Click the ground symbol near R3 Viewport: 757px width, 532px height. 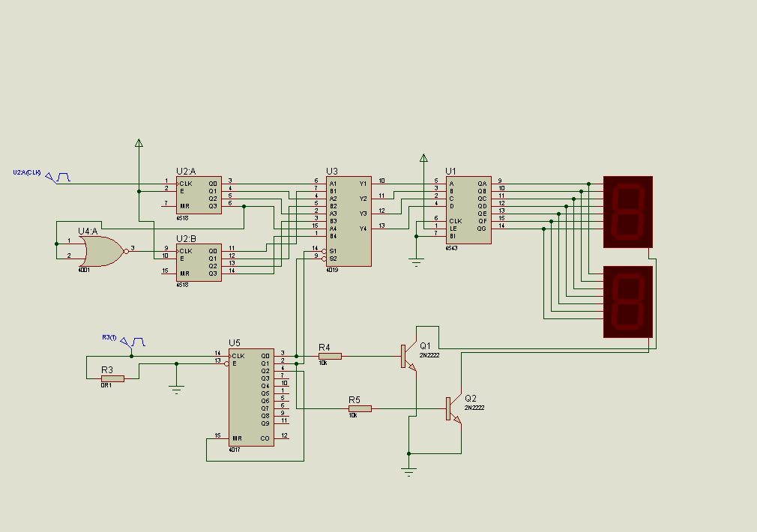(177, 390)
